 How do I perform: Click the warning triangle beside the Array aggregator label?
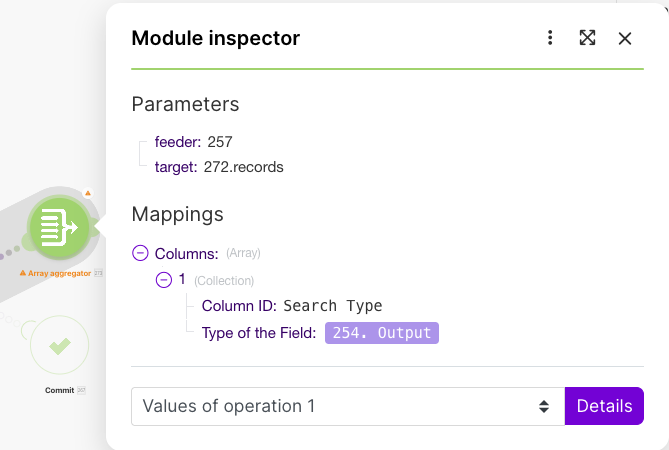[x=23, y=272]
